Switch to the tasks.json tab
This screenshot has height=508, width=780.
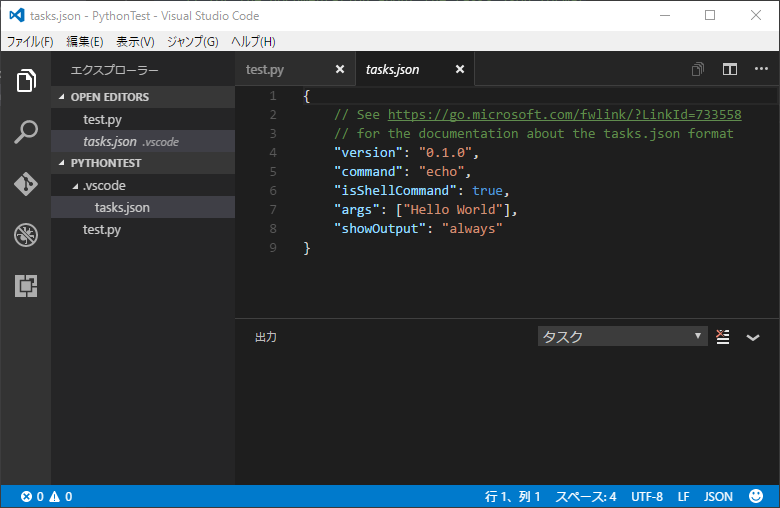click(x=392, y=69)
